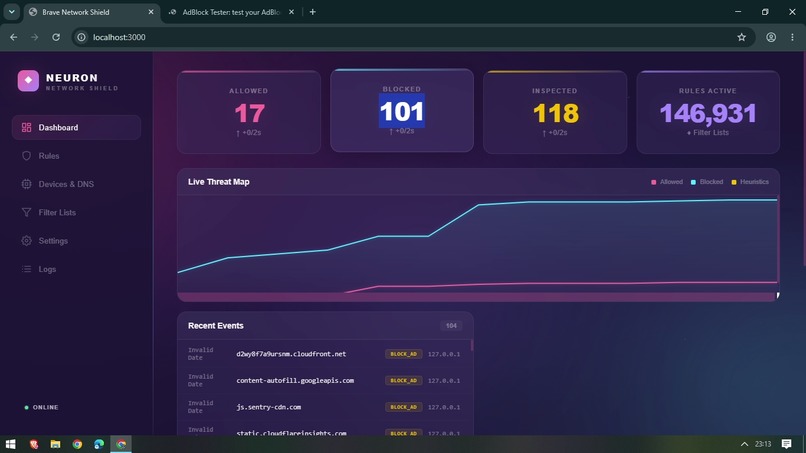Toggle the Allowed legend swatch
This screenshot has width=806, height=453.
(x=654, y=182)
